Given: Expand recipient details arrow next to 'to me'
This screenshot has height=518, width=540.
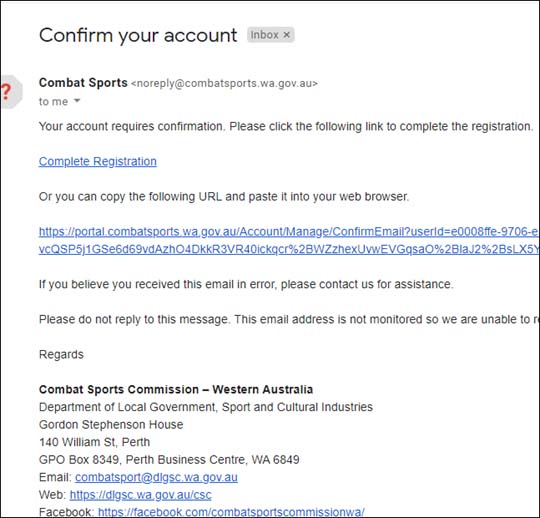Looking at the screenshot, I should [x=77, y=101].
